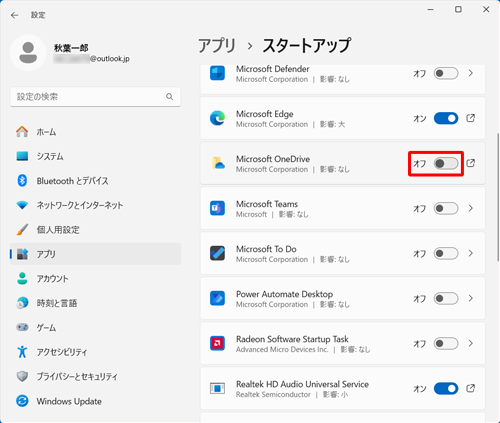Click the startup list vertical scrollbar

tap(498, 197)
